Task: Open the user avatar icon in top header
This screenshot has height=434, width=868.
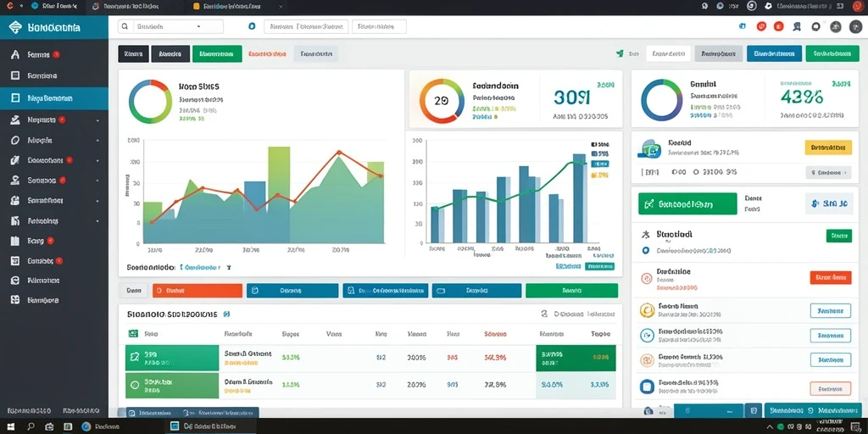Action: click(x=837, y=26)
